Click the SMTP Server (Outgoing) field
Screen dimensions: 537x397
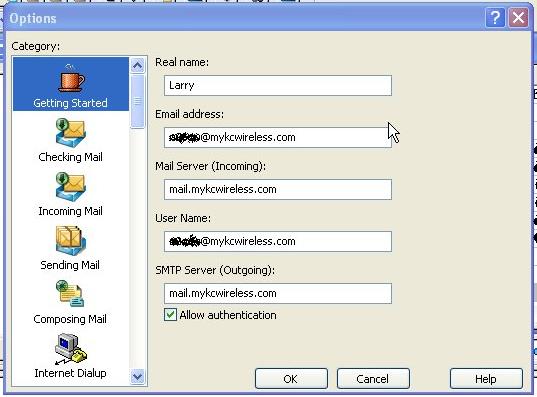click(x=278, y=294)
